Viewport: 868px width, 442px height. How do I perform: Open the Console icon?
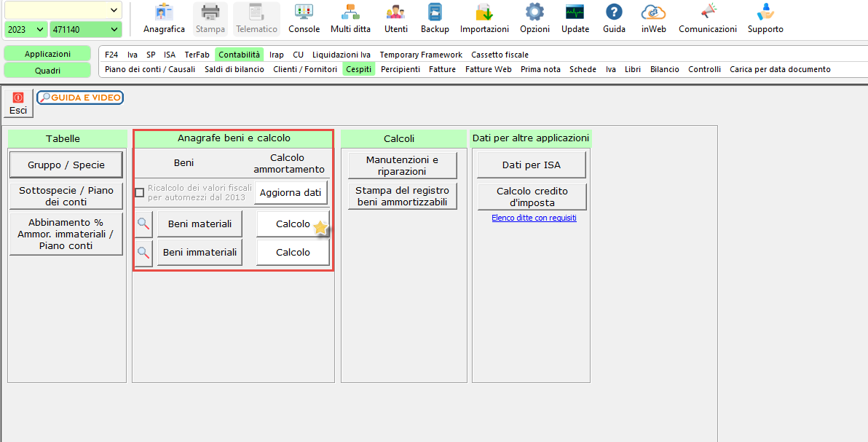point(304,19)
